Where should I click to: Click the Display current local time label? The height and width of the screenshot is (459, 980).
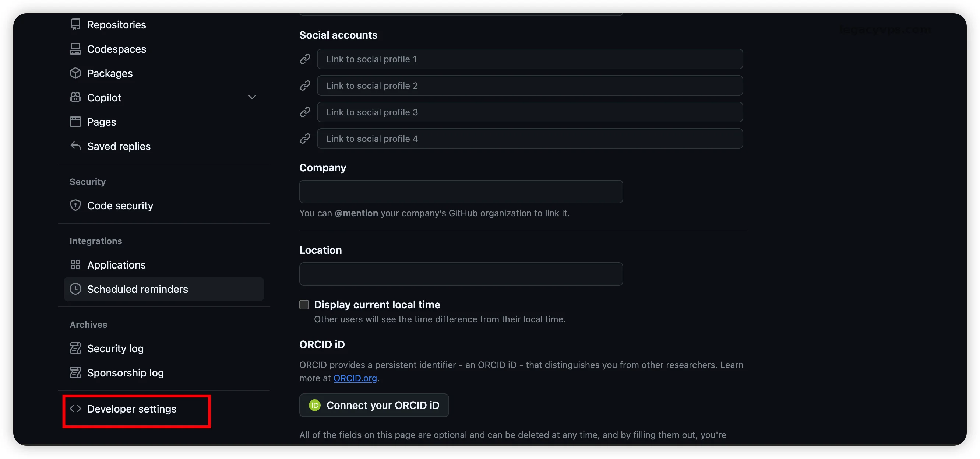pos(377,305)
